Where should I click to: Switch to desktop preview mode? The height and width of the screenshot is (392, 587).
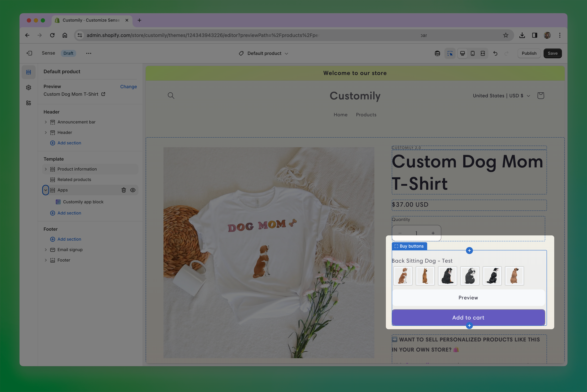pyautogui.click(x=462, y=53)
